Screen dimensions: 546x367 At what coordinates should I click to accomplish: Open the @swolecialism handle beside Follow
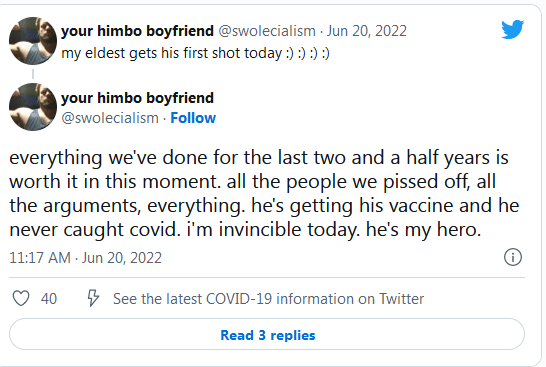pyautogui.click(x=110, y=118)
